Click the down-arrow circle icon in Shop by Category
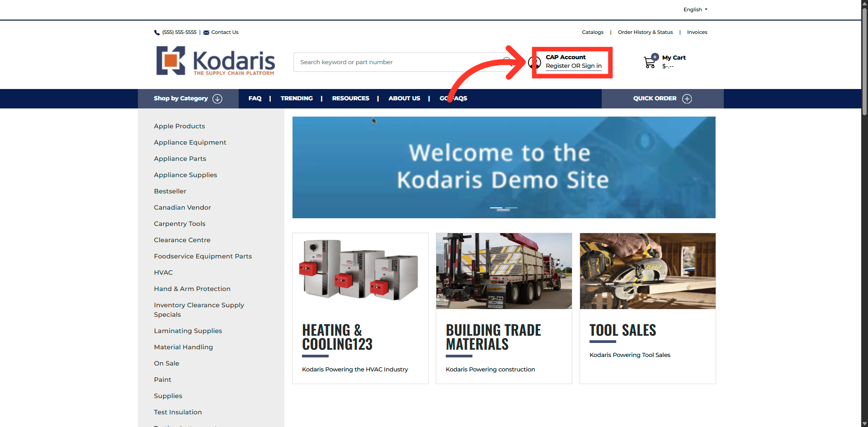This screenshot has width=868, height=427. click(217, 99)
